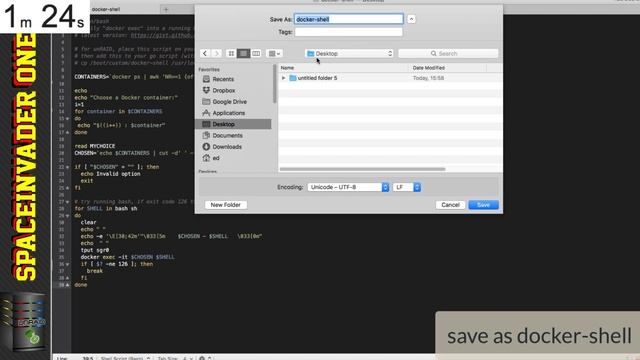Fold the code block at line 36

(x=67, y=264)
